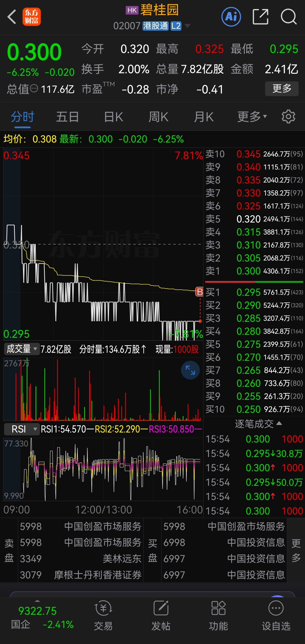This screenshot has width=305, height=644.
Task: Select 买7 row at 0.265
Action: (x=254, y=370)
